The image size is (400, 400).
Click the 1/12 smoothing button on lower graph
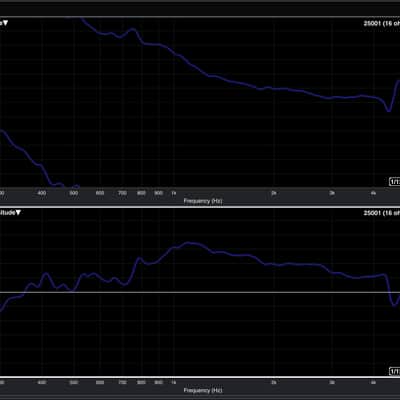(395, 371)
